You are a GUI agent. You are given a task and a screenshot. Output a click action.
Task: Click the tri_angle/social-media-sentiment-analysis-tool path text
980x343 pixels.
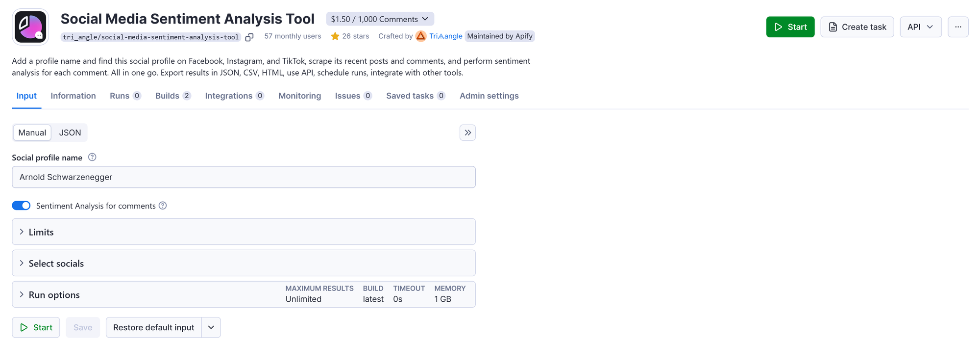[x=150, y=37]
